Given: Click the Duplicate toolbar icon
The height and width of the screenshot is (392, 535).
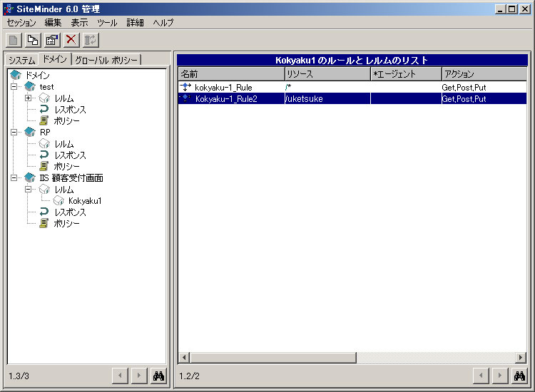Looking at the screenshot, I should click(33, 40).
